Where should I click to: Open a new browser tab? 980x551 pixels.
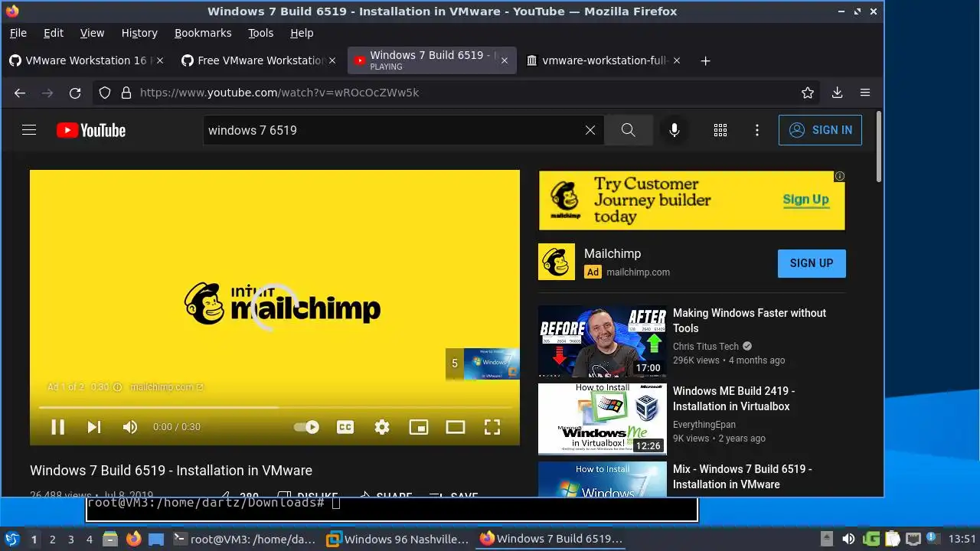click(x=706, y=60)
